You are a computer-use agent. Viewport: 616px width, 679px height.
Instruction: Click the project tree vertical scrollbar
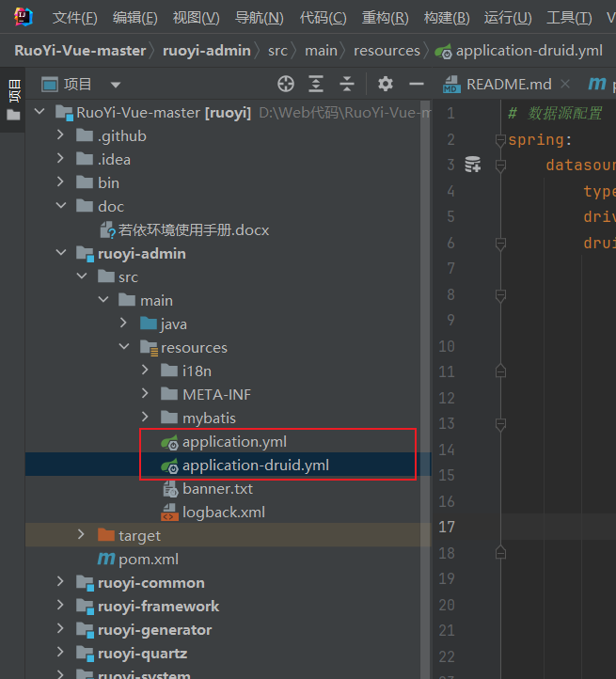click(425, 389)
